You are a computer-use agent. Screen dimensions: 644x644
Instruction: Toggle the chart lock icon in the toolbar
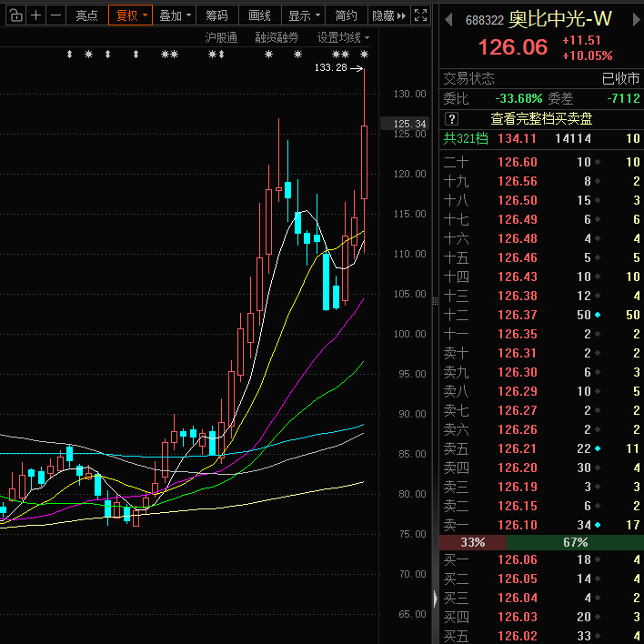pos(15,15)
